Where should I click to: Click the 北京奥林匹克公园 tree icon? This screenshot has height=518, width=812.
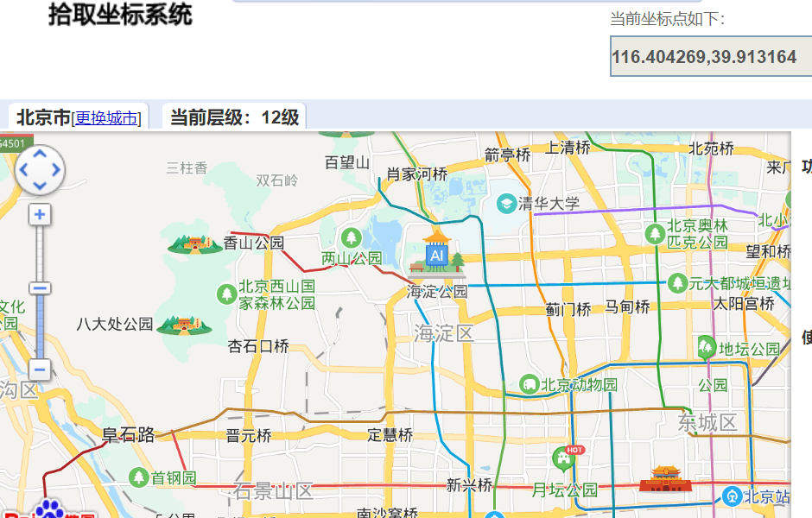[x=656, y=233]
